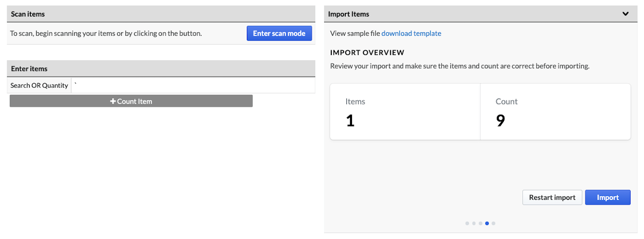Go to third import step dot
Screen dimensions: 644x239
click(480, 223)
